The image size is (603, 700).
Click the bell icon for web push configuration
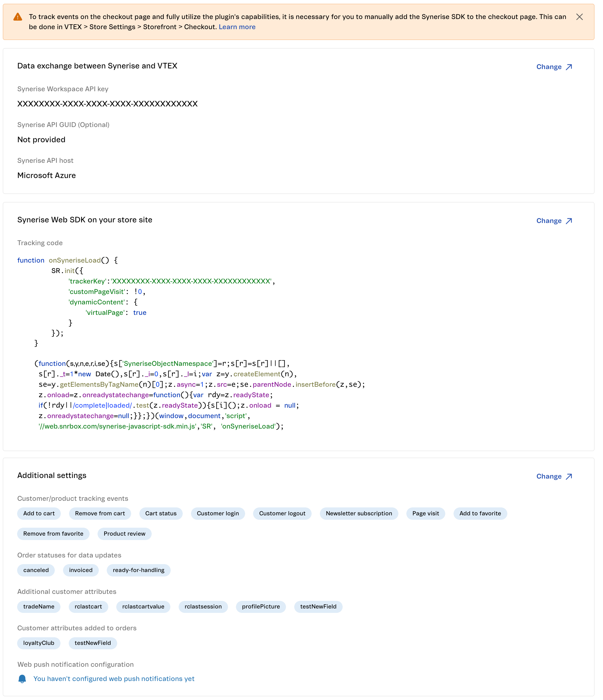click(22, 678)
